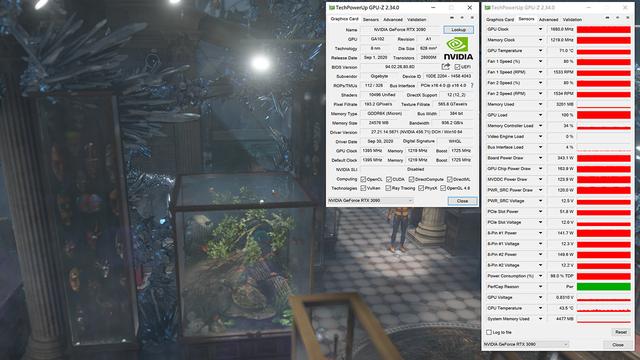This screenshot has width=640, height=360.
Task: Click the refresh icon in the left GPU-Z toolbar
Action: (x=462, y=18)
